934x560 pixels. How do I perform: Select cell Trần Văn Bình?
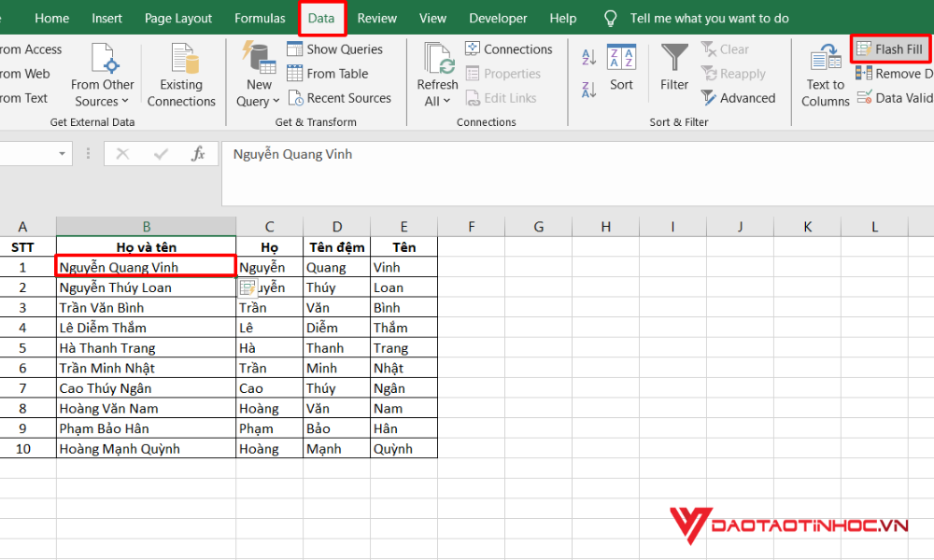pos(146,308)
